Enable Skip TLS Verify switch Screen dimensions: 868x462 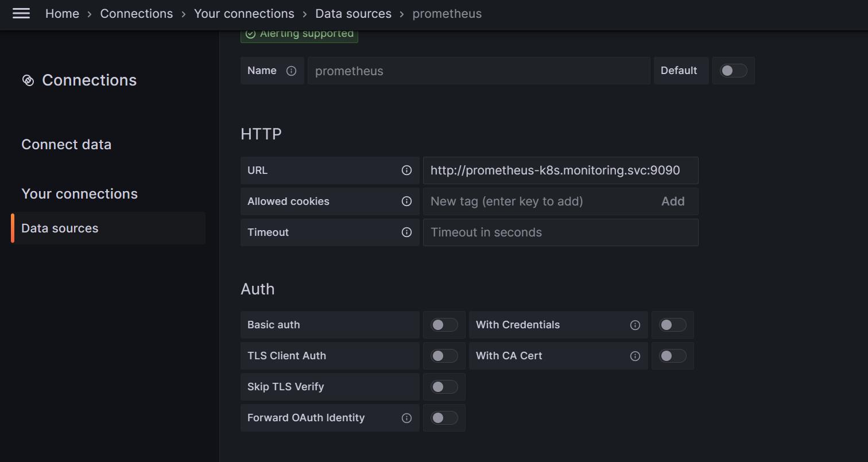(444, 387)
